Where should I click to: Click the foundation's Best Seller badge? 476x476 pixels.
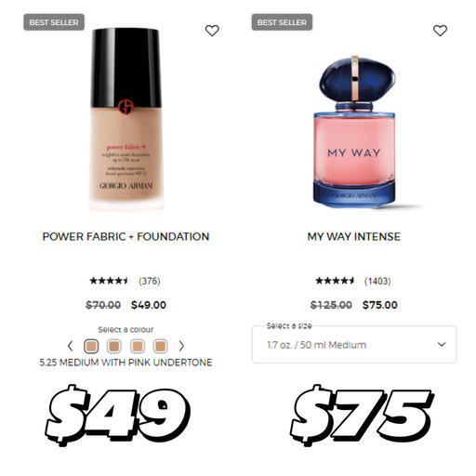pyautogui.click(x=54, y=22)
